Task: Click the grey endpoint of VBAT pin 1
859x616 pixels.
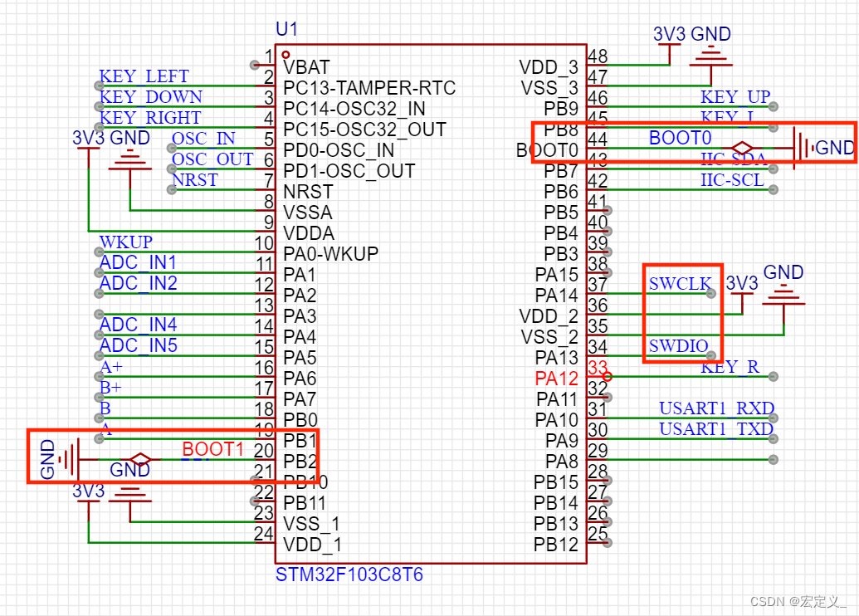Action: pos(254,65)
